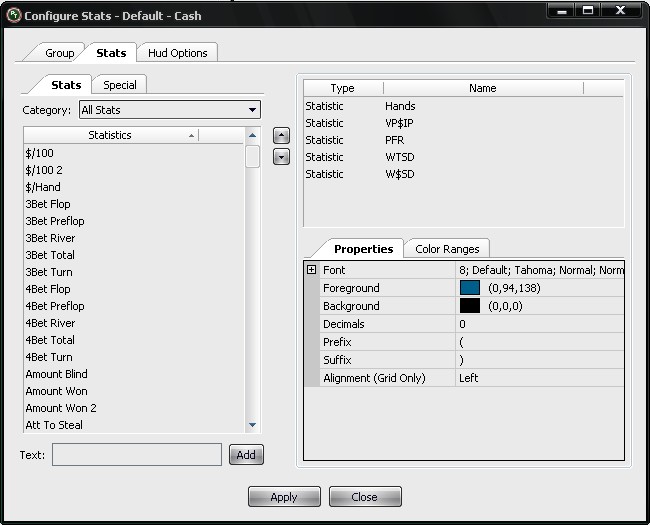The image size is (650, 525).
Task: Select $/100 2 in statistics list
Action: point(134,170)
